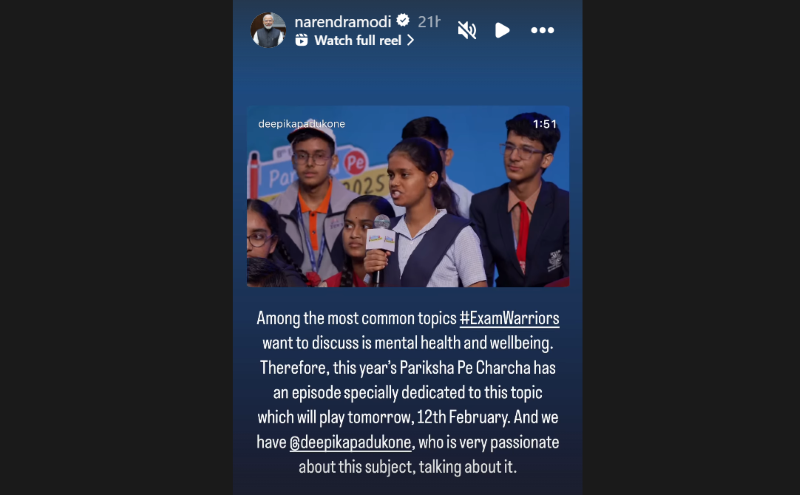Click the deepikapadukone label on the reel

[302, 124]
